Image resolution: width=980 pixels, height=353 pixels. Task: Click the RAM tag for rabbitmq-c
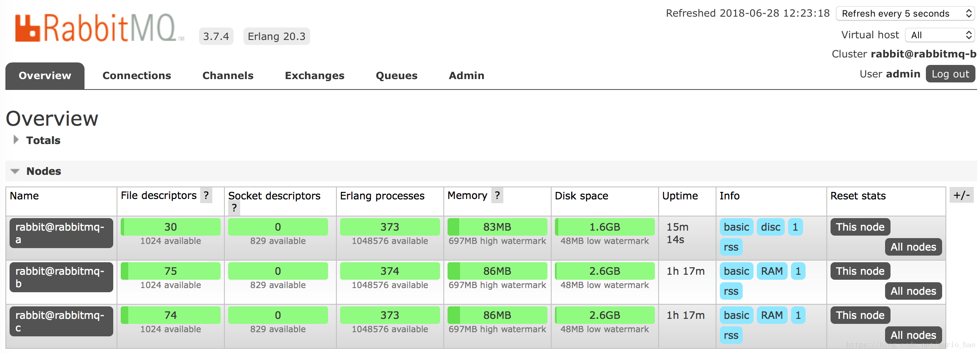click(772, 315)
